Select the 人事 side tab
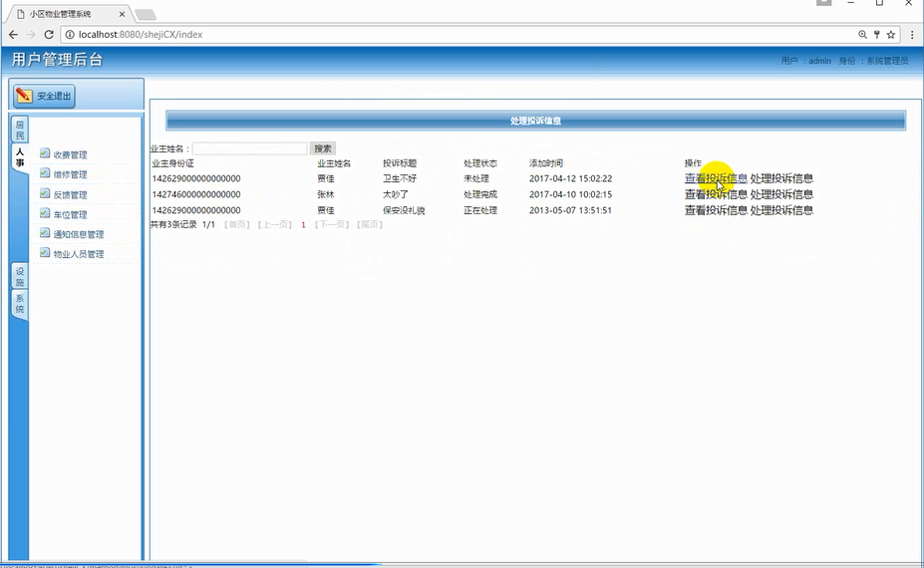Image resolution: width=924 pixels, height=568 pixels. [x=20, y=157]
